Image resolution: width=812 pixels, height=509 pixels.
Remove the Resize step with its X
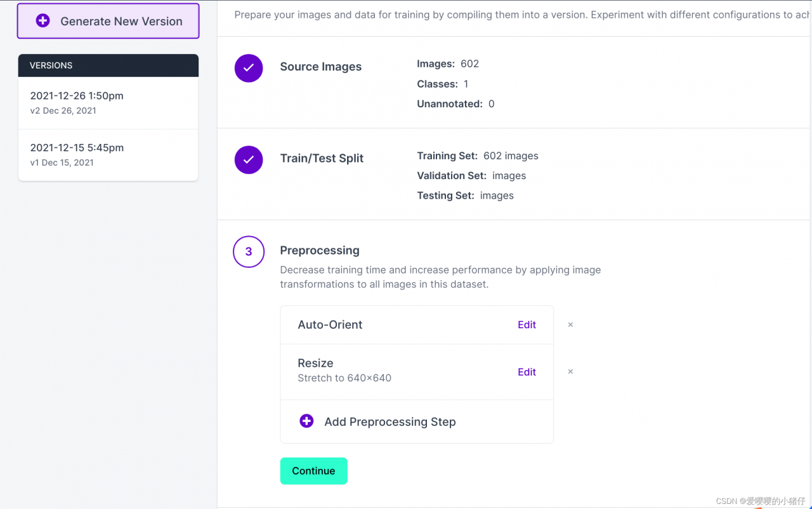(570, 372)
